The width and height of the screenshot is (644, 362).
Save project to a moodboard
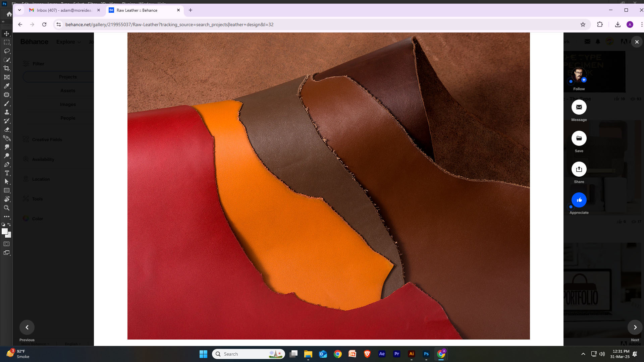[579, 138]
